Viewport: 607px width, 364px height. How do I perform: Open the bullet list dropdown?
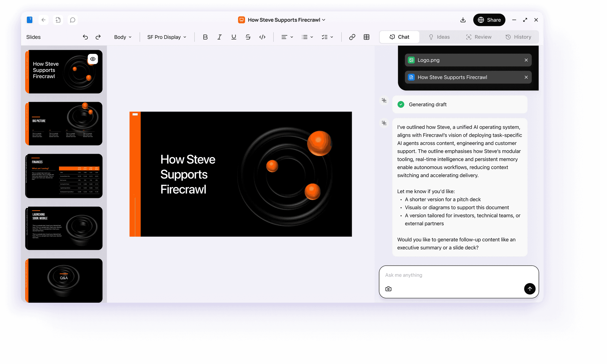tap(307, 37)
